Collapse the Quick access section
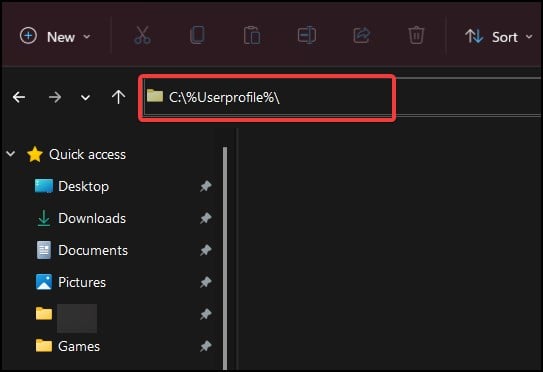The width and height of the screenshot is (543, 372). [11, 153]
